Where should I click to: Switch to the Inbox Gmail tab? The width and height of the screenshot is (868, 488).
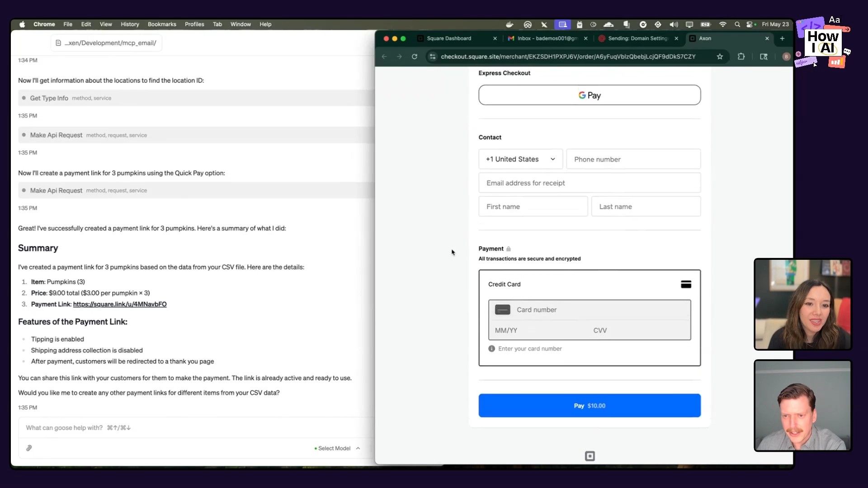click(547, 38)
